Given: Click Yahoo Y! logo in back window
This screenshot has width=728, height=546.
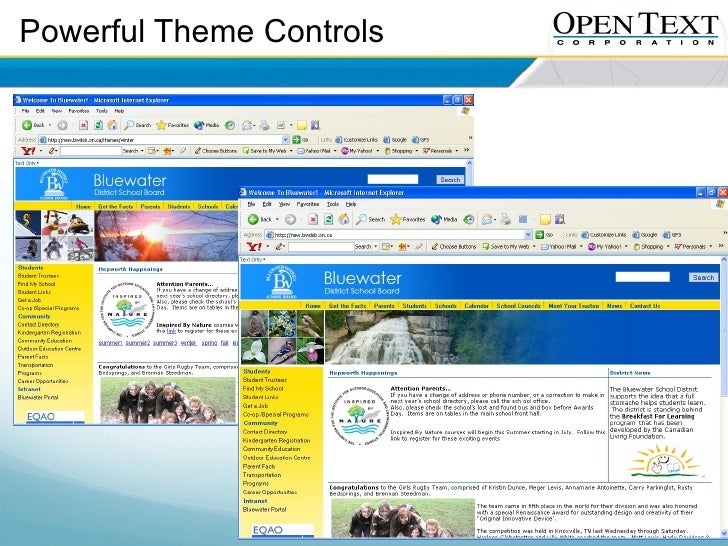Looking at the screenshot, I should tap(28, 151).
